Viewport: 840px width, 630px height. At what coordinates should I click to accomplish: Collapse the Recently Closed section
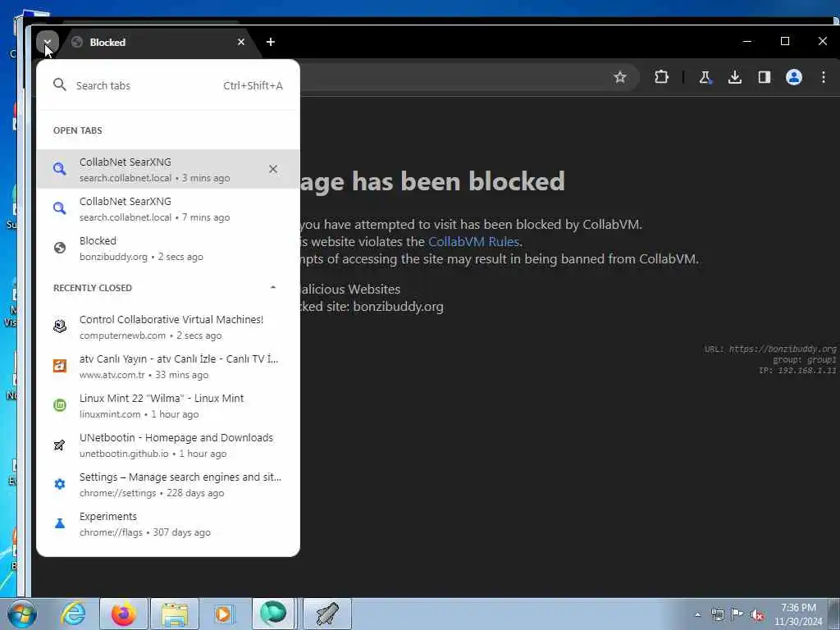[272, 288]
